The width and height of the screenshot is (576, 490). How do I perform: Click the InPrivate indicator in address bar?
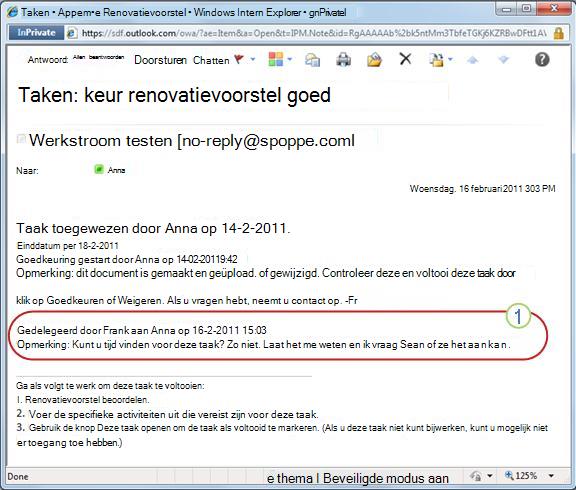36,33
